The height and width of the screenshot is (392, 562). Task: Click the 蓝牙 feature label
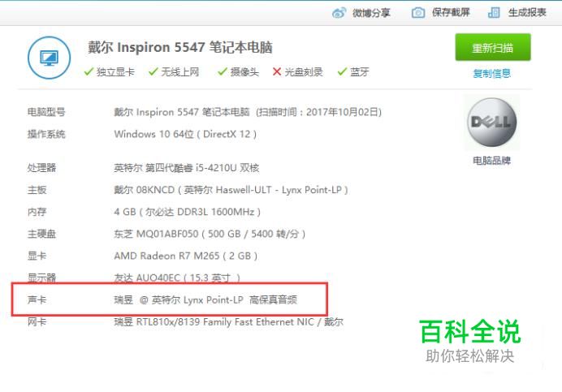[x=360, y=72]
